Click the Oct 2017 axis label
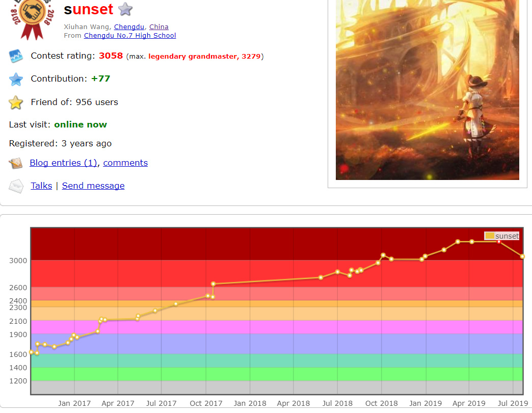The height and width of the screenshot is (413, 532). [206, 403]
